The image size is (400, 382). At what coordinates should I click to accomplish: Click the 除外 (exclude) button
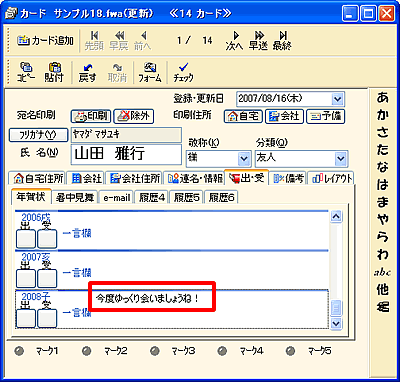133,116
